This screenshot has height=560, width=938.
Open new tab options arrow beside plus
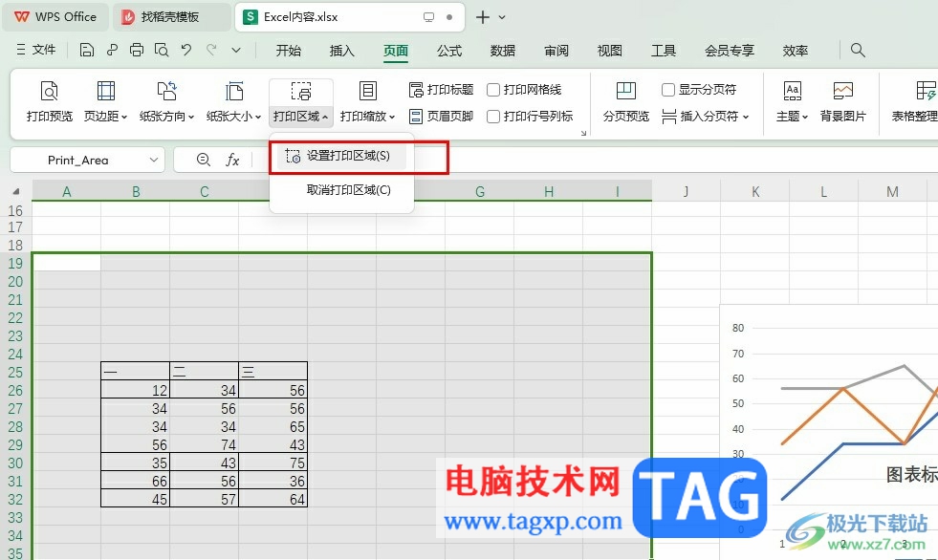(502, 17)
